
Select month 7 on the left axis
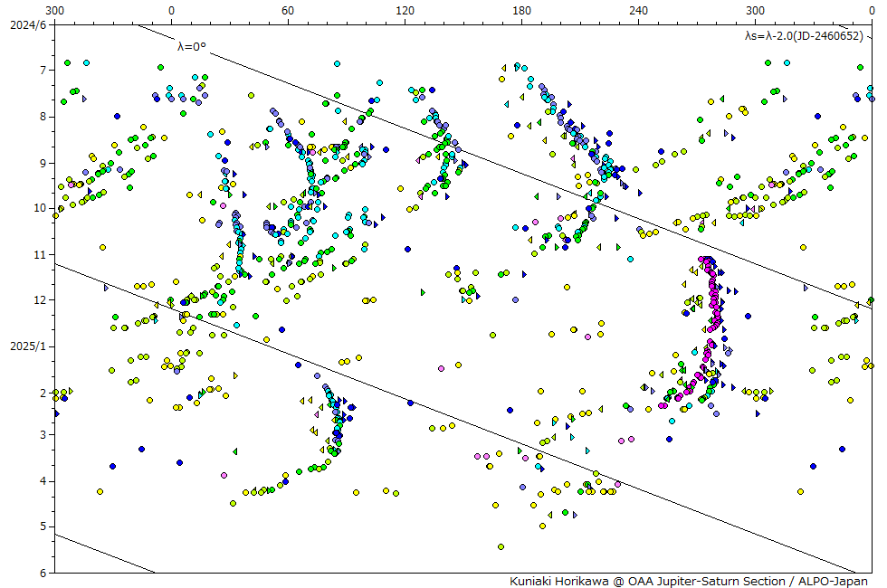43,70
